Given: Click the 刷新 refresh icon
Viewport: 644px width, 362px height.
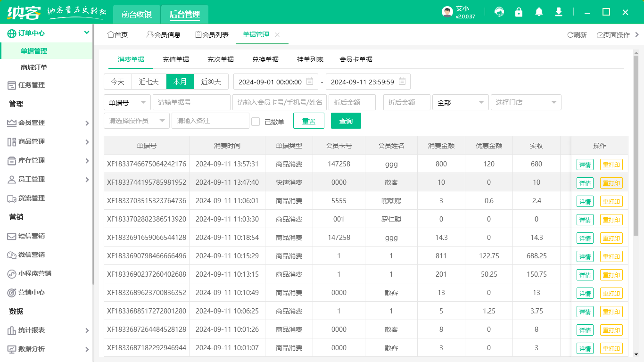Looking at the screenshot, I should (x=570, y=35).
